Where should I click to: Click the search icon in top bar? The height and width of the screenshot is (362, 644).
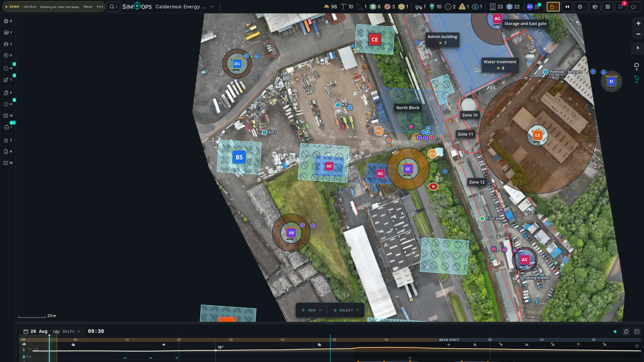pyautogui.click(x=113, y=7)
